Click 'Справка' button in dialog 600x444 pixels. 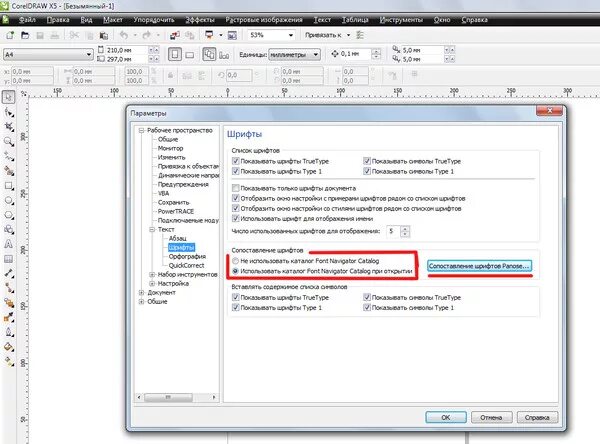click(537, 417)
